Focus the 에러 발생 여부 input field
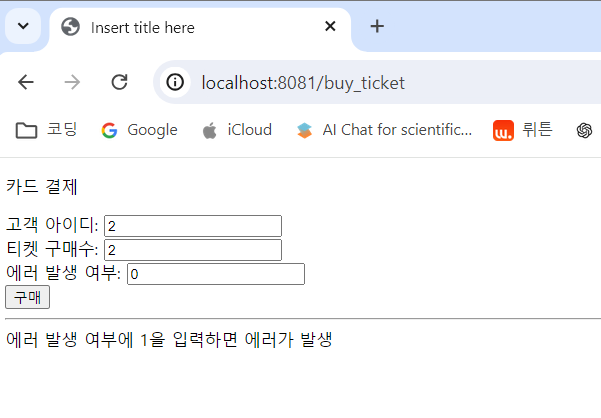 [216, 274]
